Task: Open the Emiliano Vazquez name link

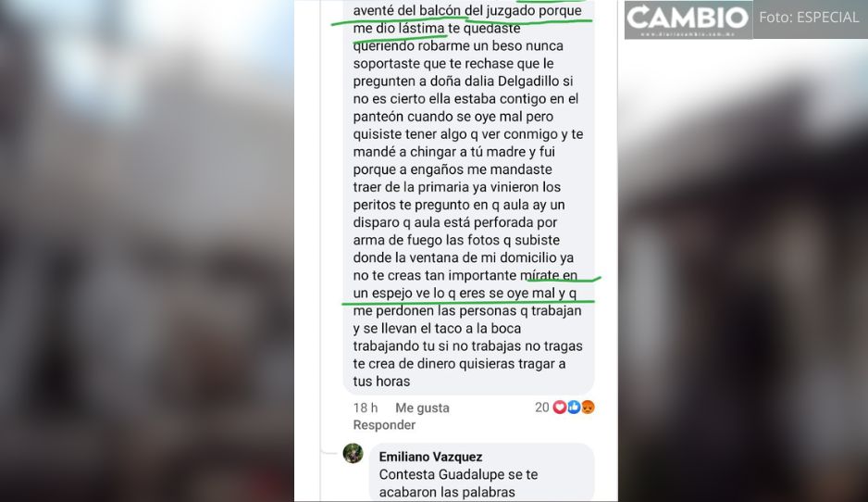Action: click(430, 457)
